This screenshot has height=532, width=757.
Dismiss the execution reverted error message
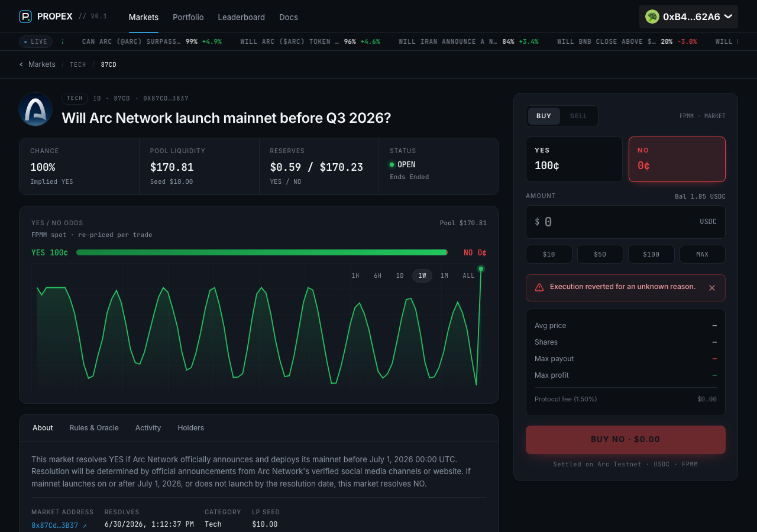pos(712,288)
